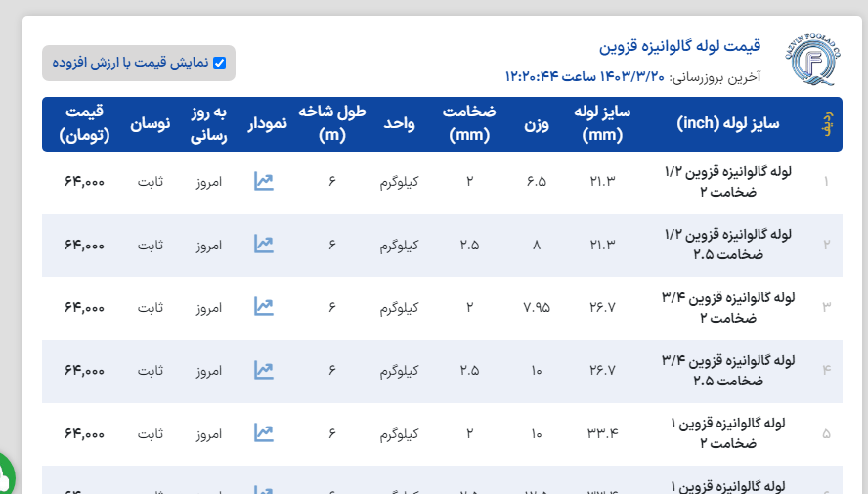Show chart for row 3 (3/4 ضخامت 2)
The width and height of the screenshot is (868, 494).
pos(263,306)
